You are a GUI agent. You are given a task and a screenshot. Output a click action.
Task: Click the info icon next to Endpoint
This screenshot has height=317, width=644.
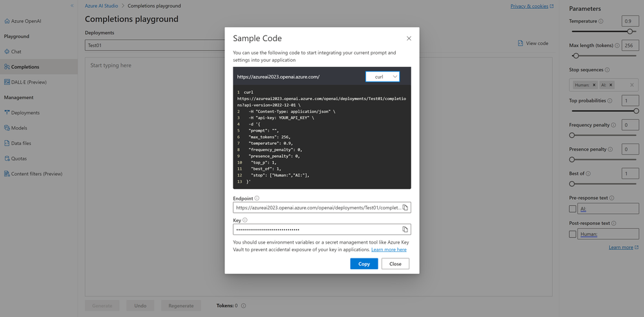coord(257,198)
